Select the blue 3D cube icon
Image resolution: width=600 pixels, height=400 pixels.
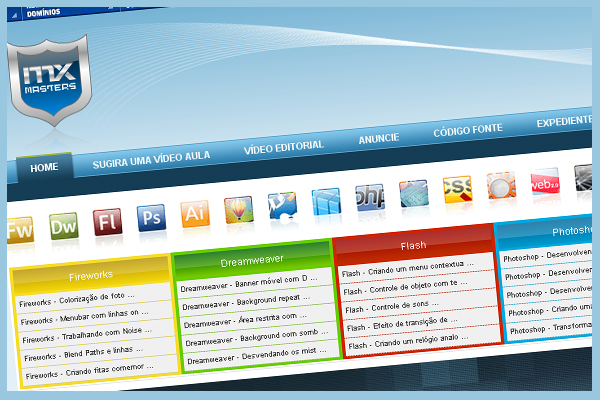[326, 201]
